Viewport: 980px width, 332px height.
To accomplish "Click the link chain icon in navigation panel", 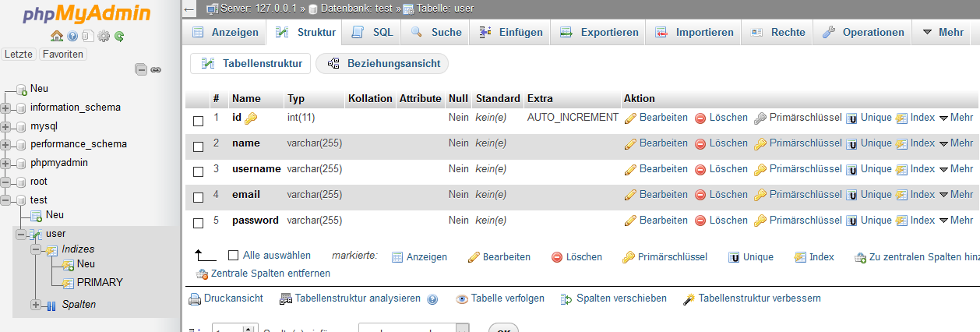I will pyautogui.click(x=156, y=69).
